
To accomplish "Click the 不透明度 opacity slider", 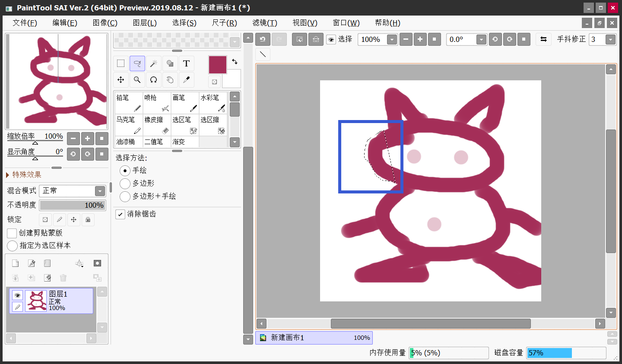I will click(x=73, y=205).
